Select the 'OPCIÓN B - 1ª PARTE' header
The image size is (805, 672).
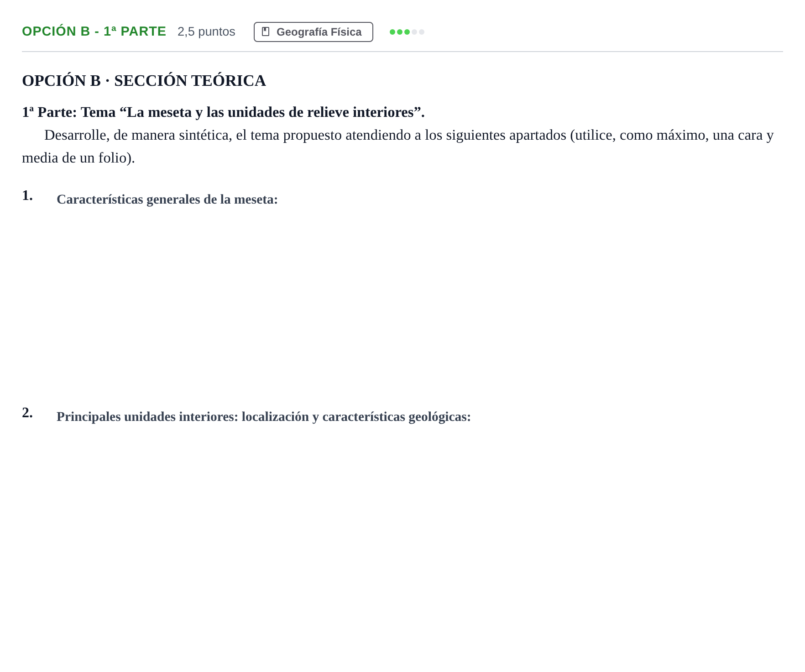point(94,31)
